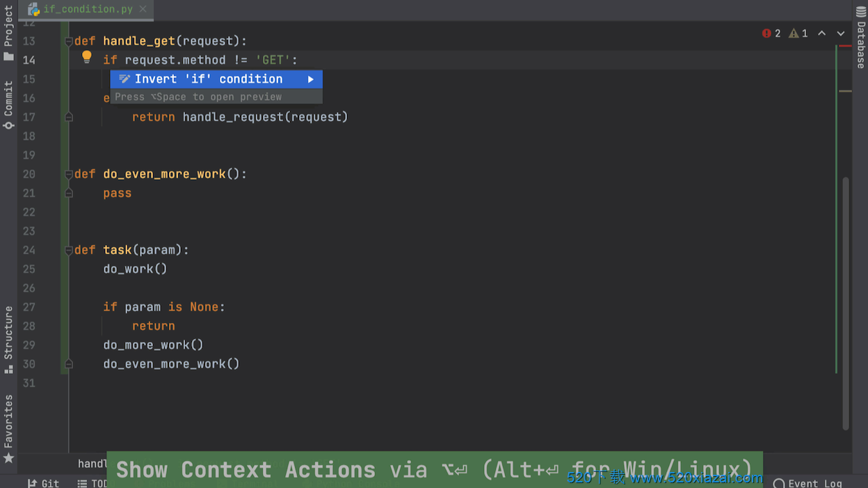Screen dimensions: 868x488
Task: Click handle_get function name on line 13
Action: click(x=140, y=41)
